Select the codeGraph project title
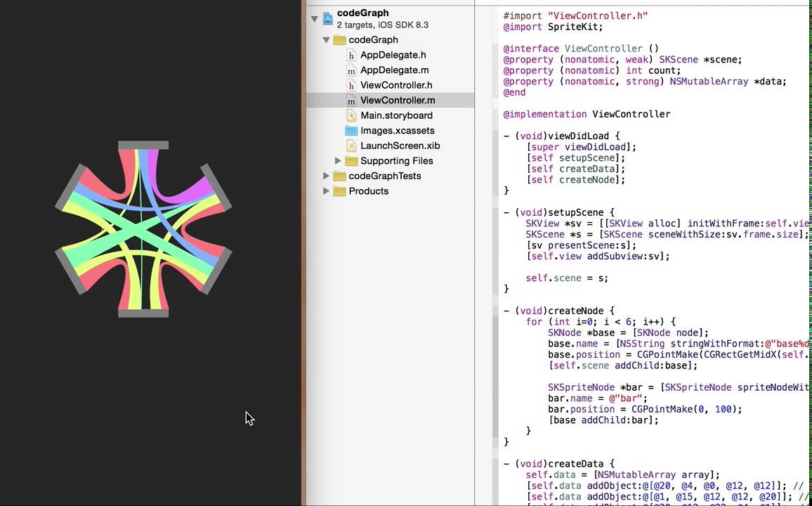This screenshot has width=812, height=506. (363, 13)
